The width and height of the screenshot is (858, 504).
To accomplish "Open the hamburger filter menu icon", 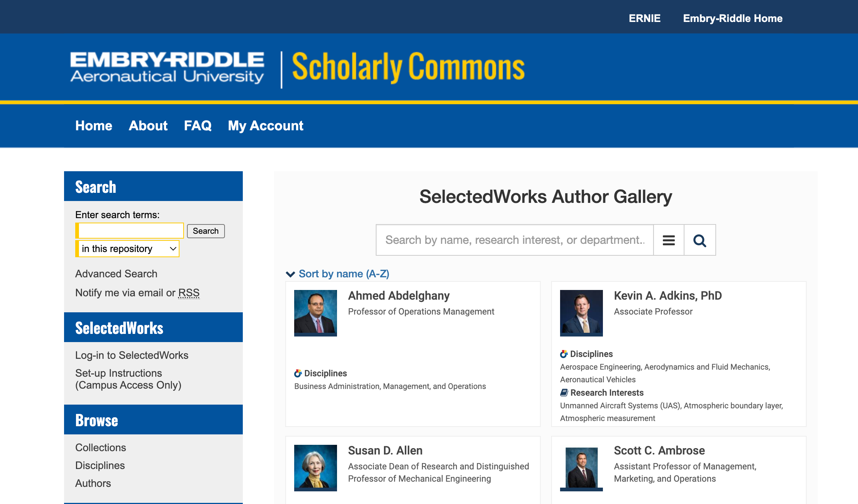I will pyautogui.click(x=669, y=240).
